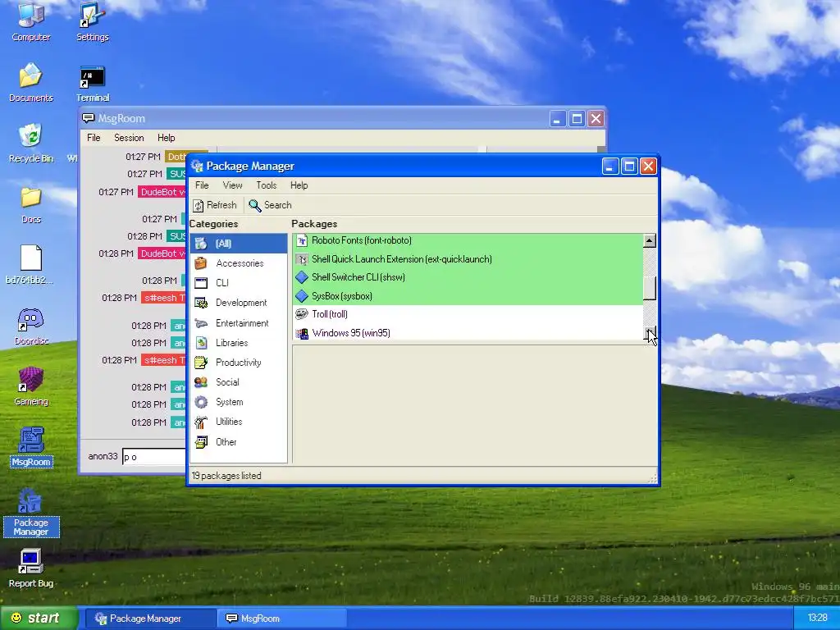The image size is (840, 630).
Task: Select Roboto Fonts (font-roboto) row
Action: 468,240
